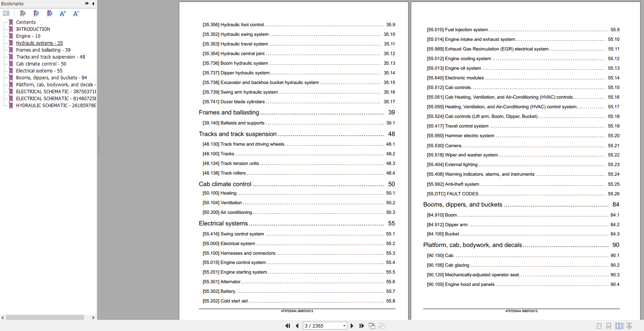This screenshot has height=331, width=644.
Task: Expand the Bookmarks panel with the double arrow
Action: [87, 3]
